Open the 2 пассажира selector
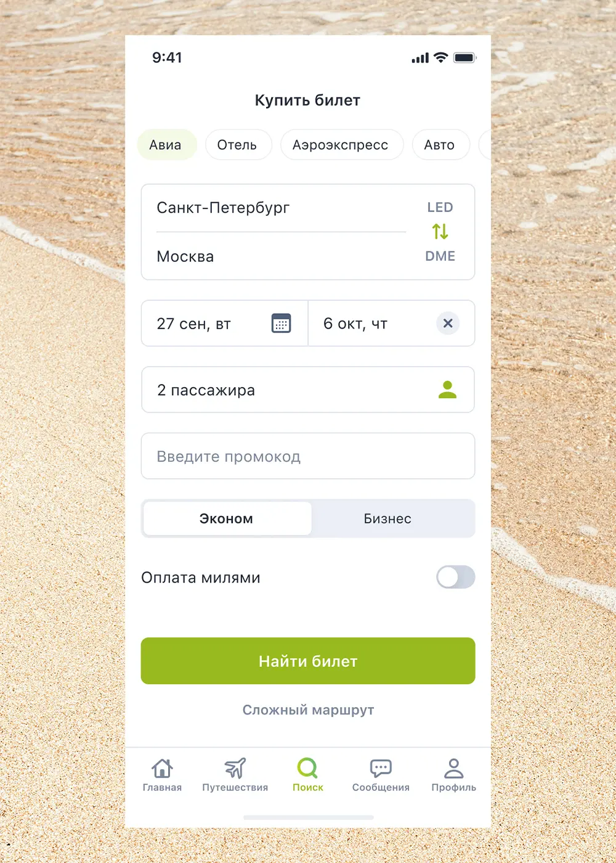Screen dimensions: 616x863 tap(308, 390)
